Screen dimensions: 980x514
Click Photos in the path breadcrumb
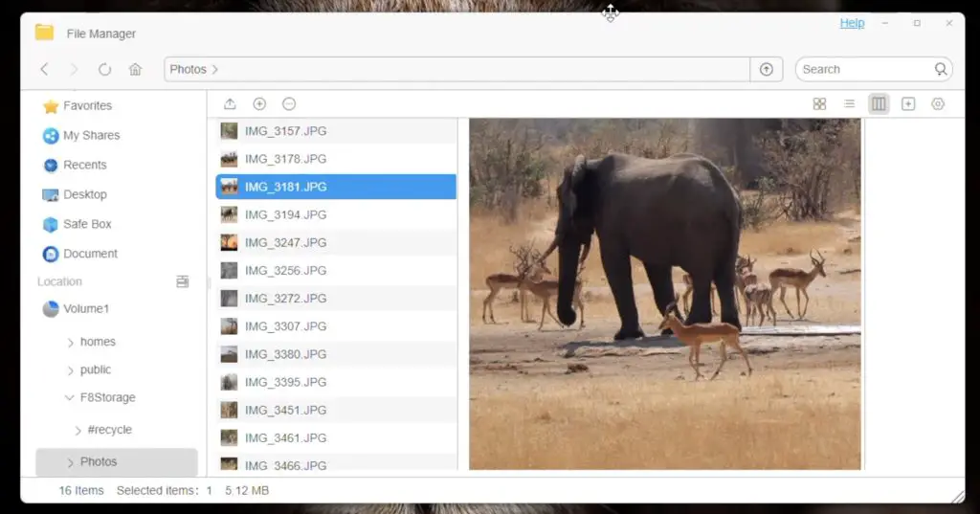[188, 69]
